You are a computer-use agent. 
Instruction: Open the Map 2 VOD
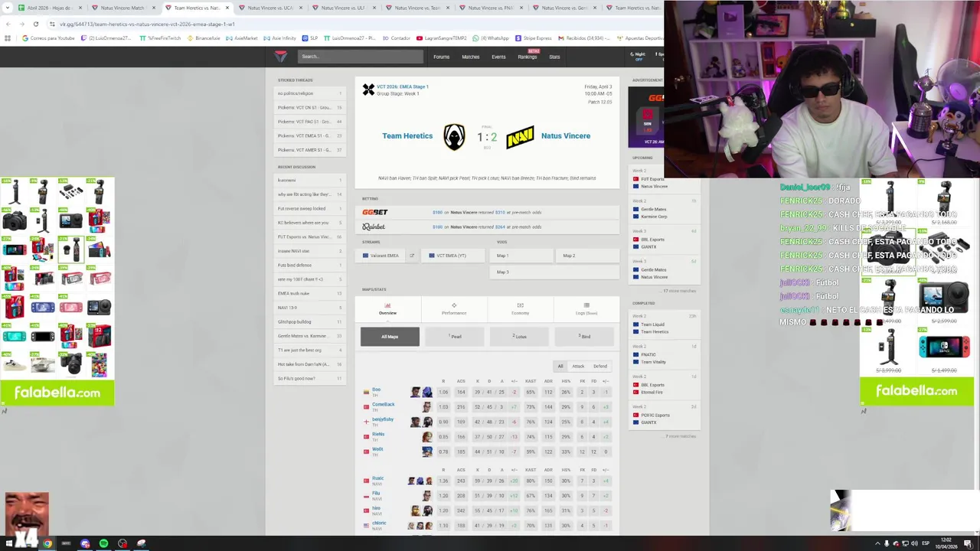[x=587, y=256]
